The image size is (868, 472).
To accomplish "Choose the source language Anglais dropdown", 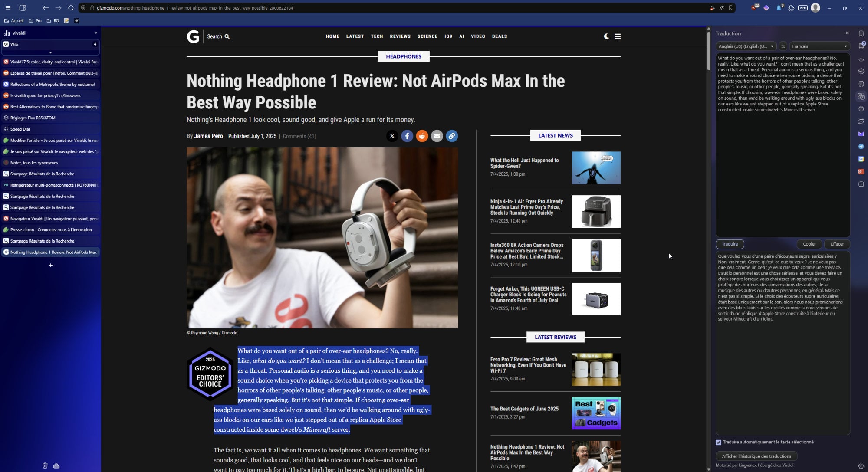I will [x=746, y=46].
